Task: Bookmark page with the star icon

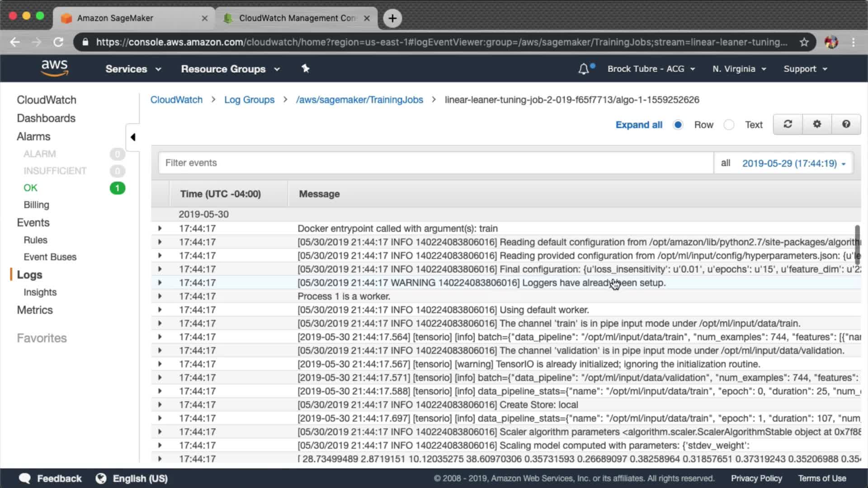Action: [x=804, y=42]
